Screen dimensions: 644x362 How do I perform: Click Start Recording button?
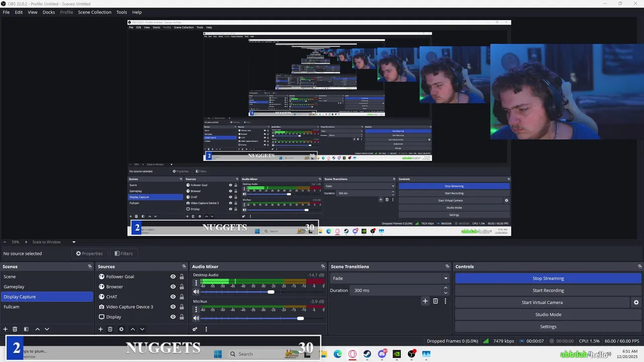[x=548, y=290]
